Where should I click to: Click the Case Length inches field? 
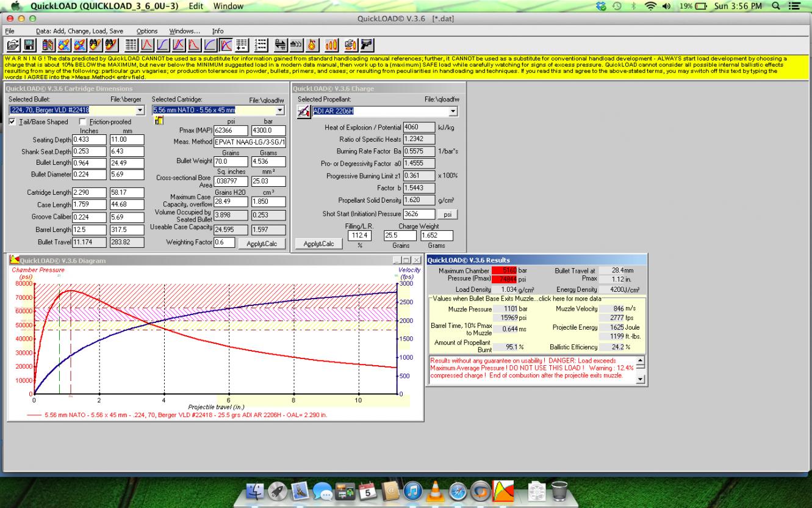coord(89,205)
